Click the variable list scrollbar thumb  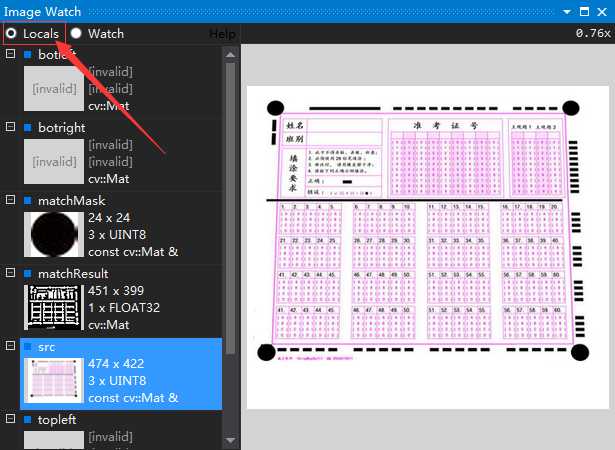point(231,208)
